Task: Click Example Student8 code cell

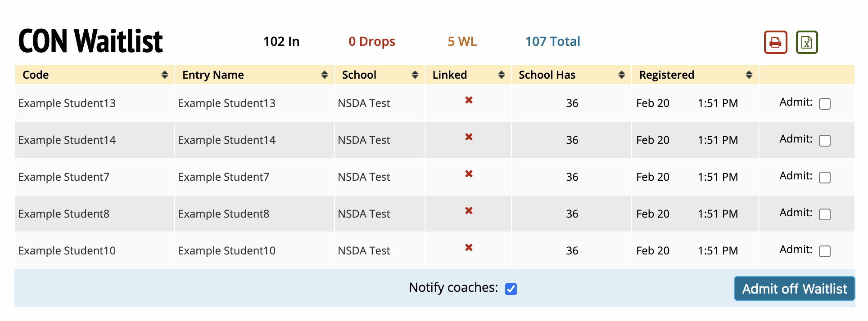Action: pos(64,214)
